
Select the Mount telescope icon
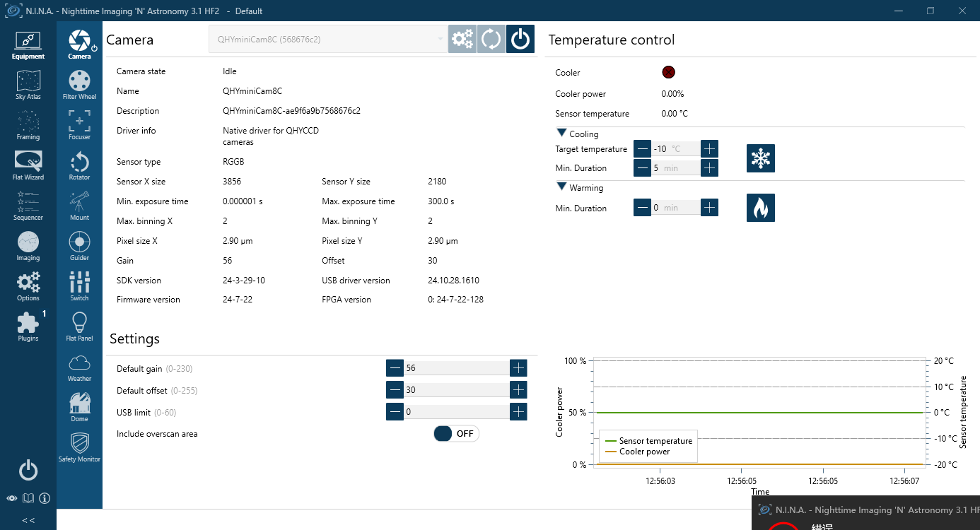(x=79, y=206)
